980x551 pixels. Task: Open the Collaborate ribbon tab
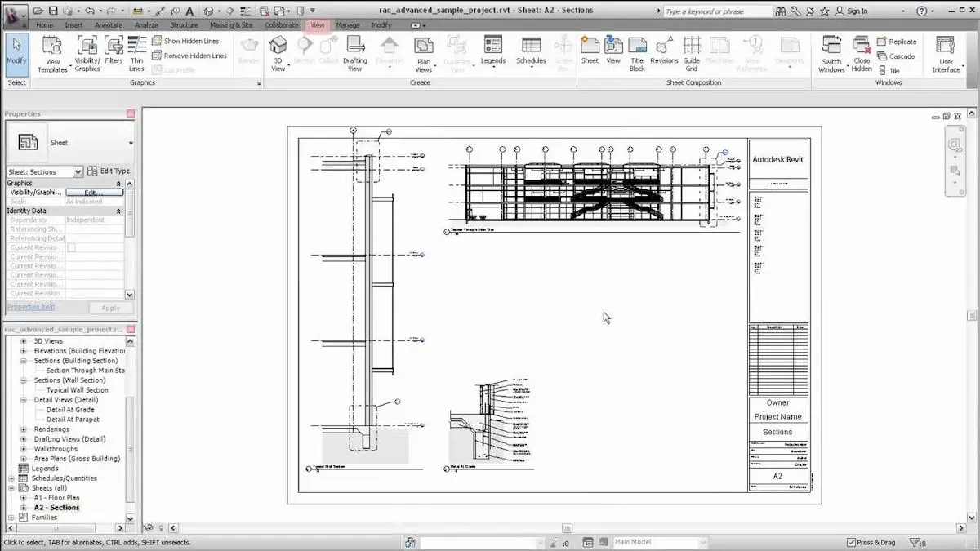283,25
